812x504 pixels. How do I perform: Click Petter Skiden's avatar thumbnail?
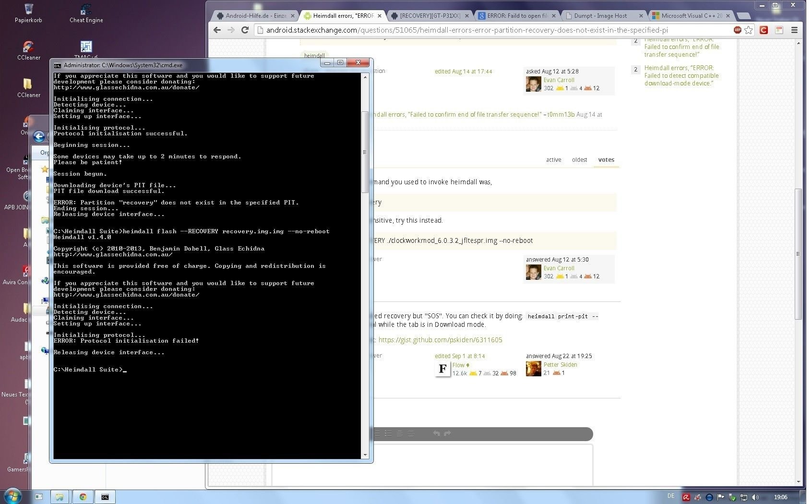[533, 369]
